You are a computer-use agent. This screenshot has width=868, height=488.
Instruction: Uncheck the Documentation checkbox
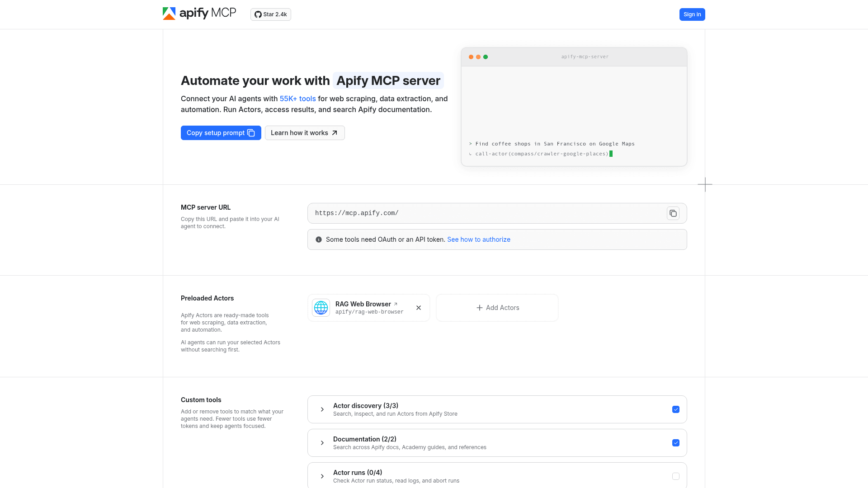pyautogui.click(x=676, y=443)
